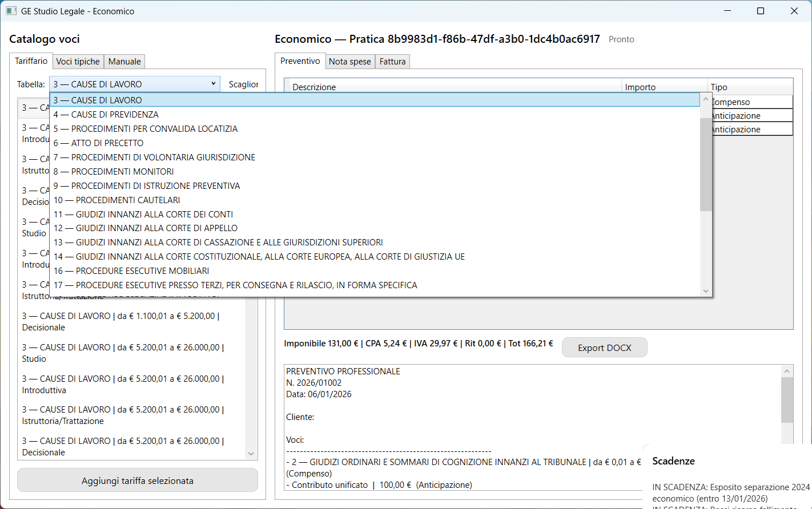The height and width of the screenshot is (509, 812).
Task: Choose 8 — PROCEDIMENTI MONITORI from list
Action: coord(114,171)
